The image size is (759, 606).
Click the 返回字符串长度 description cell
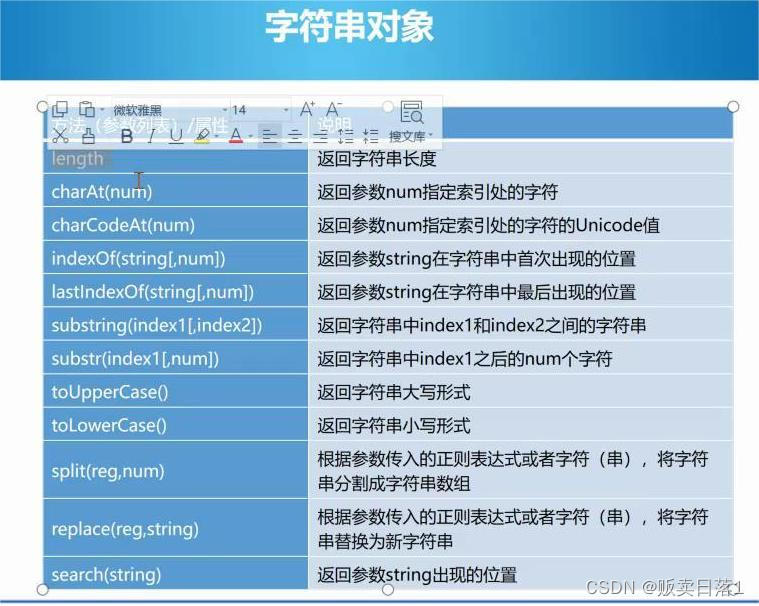[x=520, y=159]
